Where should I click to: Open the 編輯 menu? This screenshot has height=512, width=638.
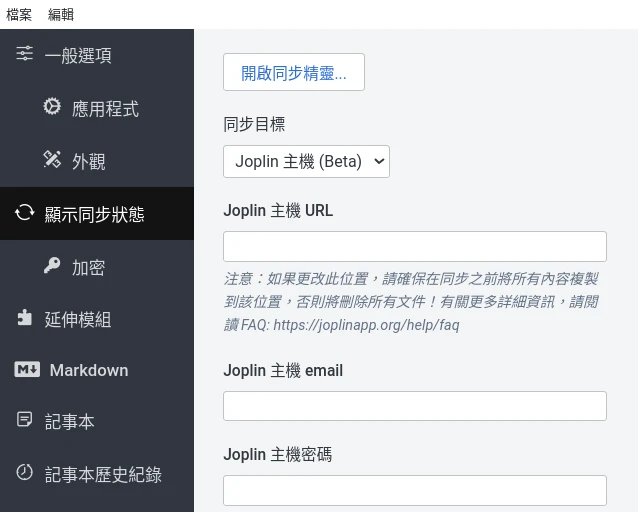[x=59, y=14]
